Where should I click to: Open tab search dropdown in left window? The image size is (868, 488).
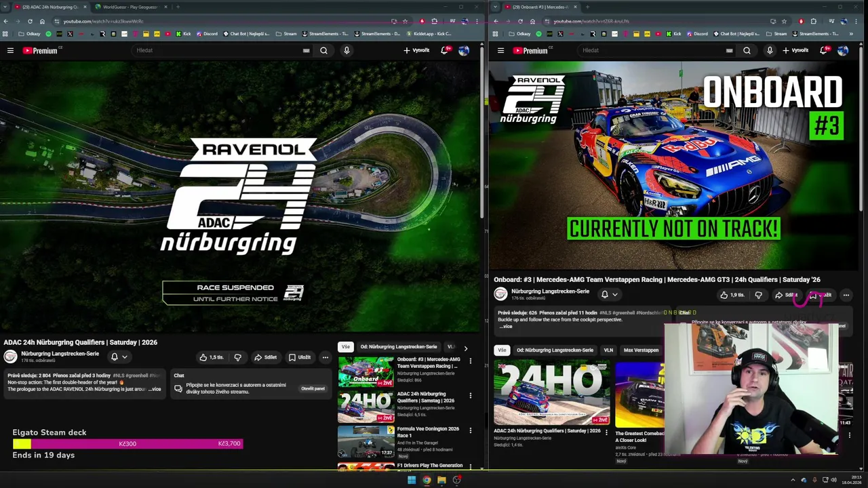[6, 7]
